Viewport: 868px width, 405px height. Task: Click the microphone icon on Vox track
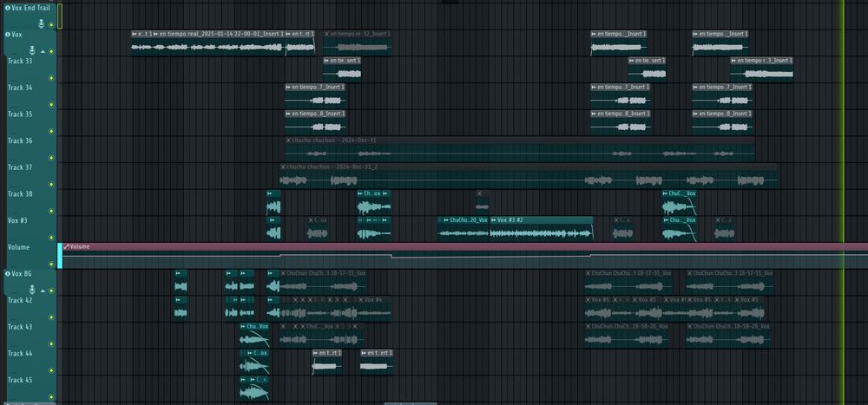tap(33, 50)
